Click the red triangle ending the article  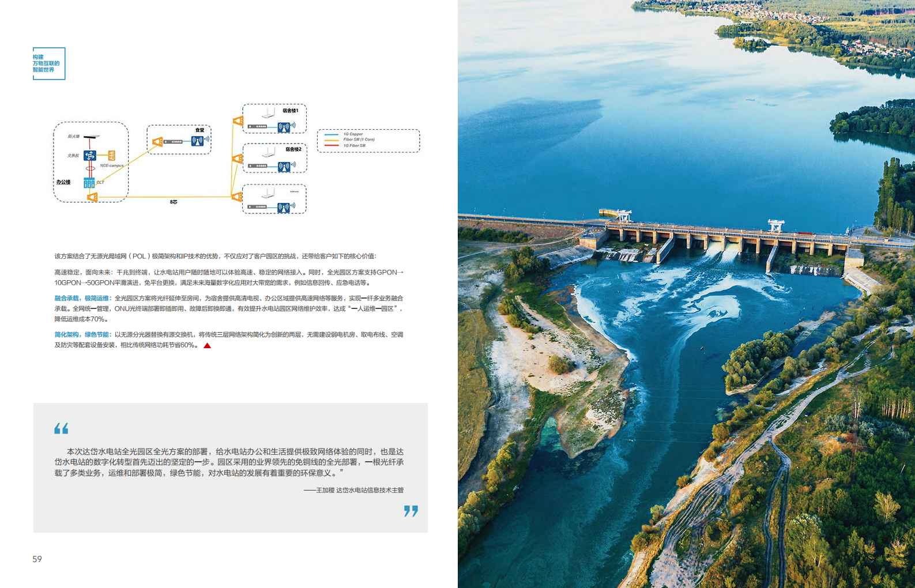[x=208, y=346]
